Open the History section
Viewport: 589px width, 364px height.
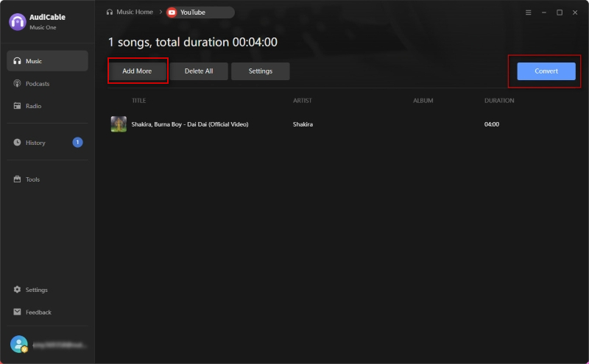click(x=47, y=143)
